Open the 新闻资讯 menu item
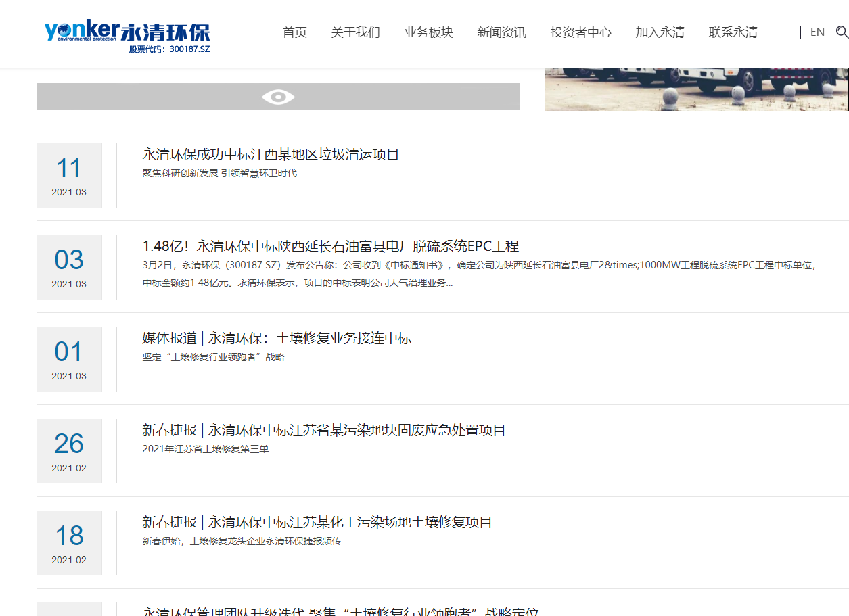 pos(501,32)
